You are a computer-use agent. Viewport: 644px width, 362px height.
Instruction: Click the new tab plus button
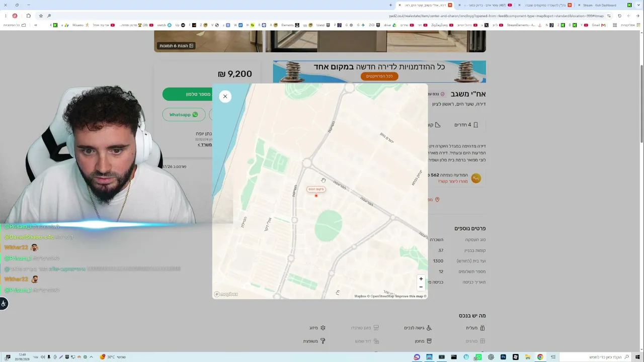[390, 5]
